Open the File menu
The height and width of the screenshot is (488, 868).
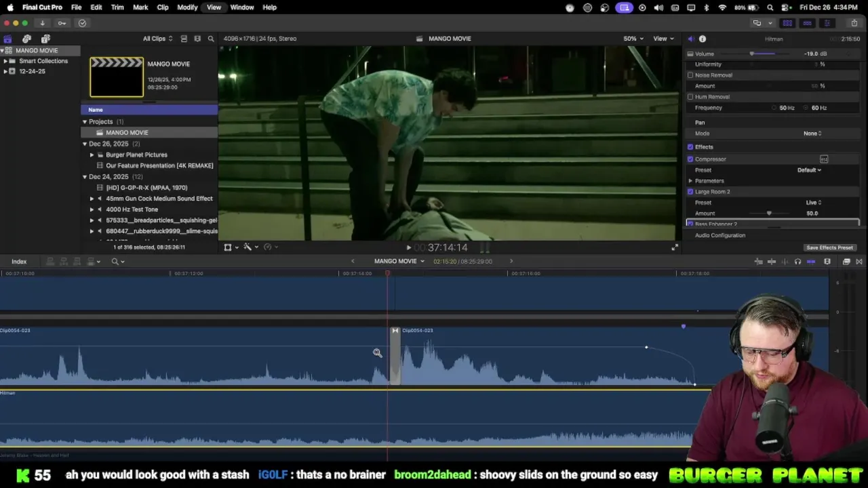pyautogui.click(x=77, y=7)
